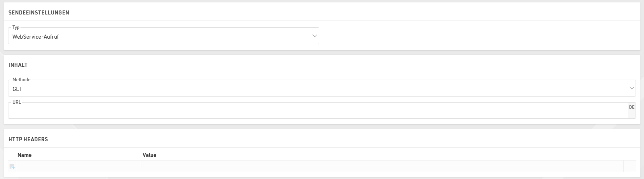Click the Methode field label
Image resolution: width=644 pixels, height=179 pixels.
(x=21, y=80)
